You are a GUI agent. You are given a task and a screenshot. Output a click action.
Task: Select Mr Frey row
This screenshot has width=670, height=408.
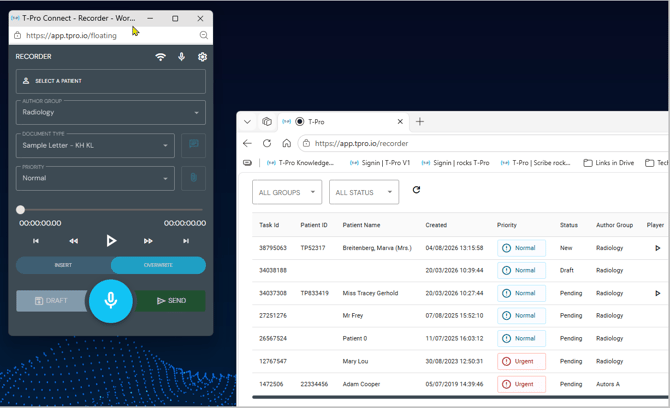pos(460,316)
